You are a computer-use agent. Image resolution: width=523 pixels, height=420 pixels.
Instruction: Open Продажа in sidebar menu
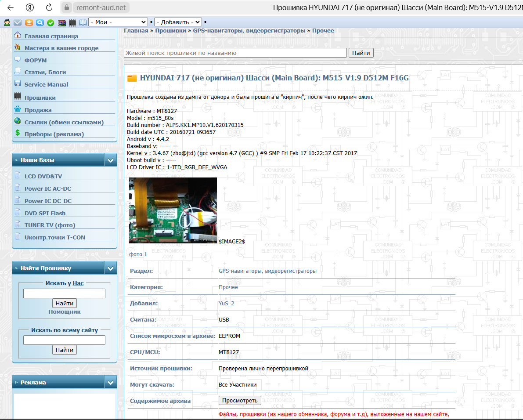point(38,110)
